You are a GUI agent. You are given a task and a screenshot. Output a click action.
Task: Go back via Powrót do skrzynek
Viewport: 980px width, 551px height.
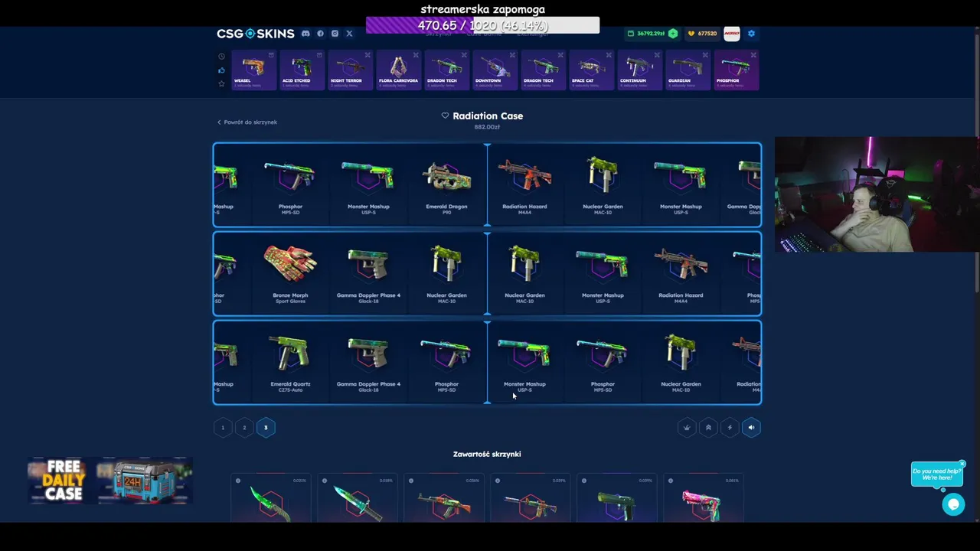click(247, 122)
